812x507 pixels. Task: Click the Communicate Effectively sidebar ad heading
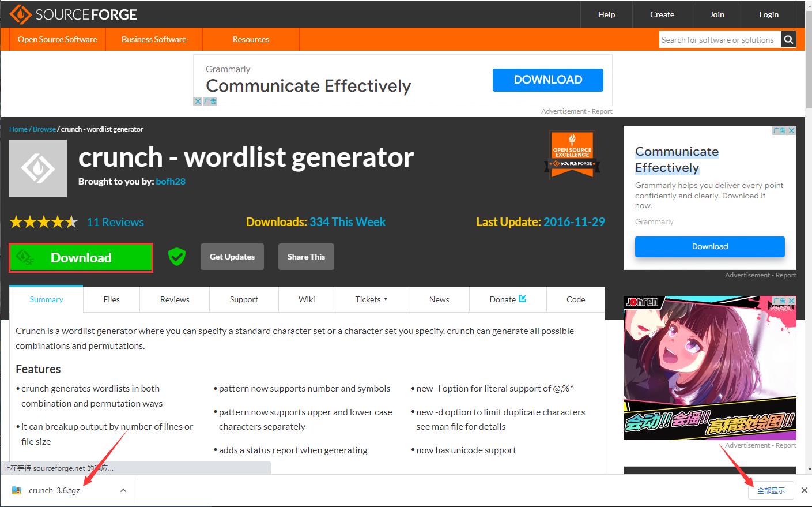(677, 160)
